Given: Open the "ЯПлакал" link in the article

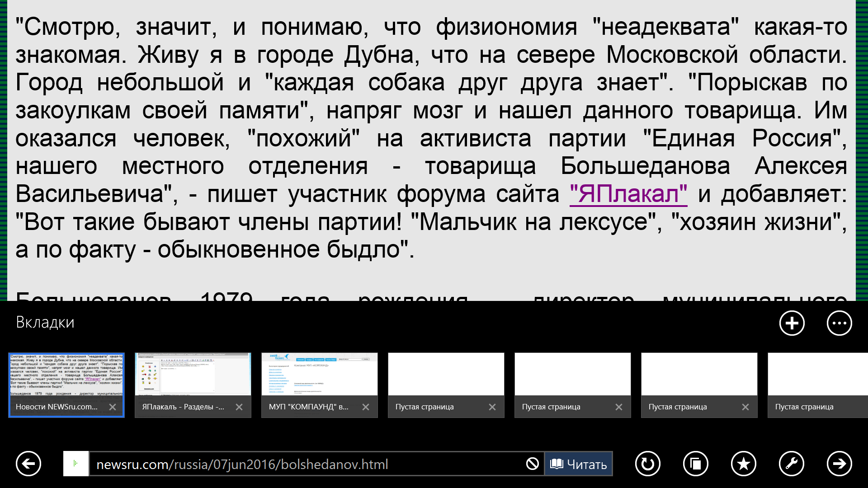Looking at the screenshot, I should point(628,194).
